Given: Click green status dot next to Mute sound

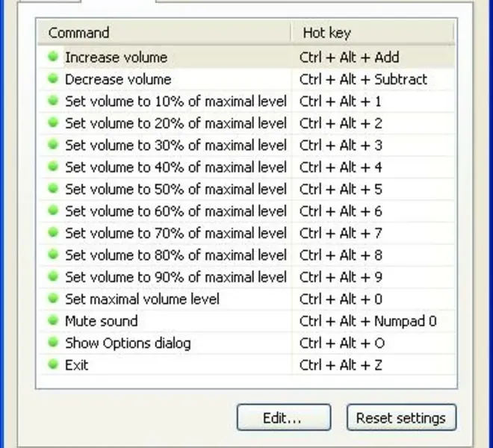Looking at the screenshot, I should 53,321.
